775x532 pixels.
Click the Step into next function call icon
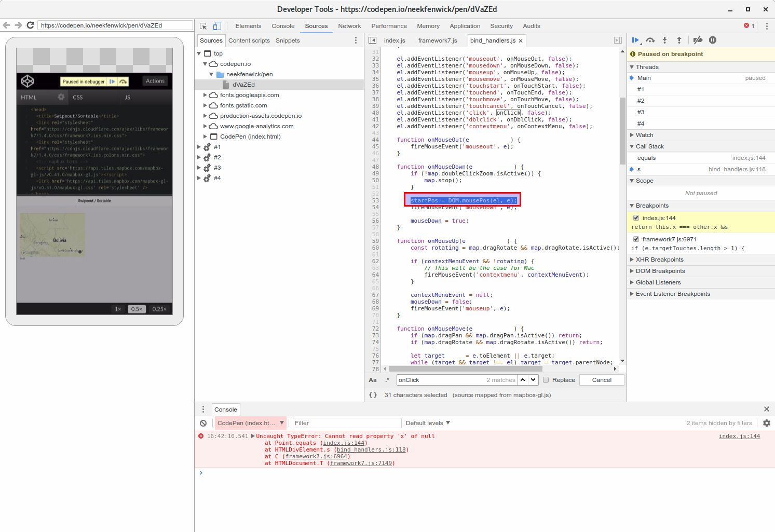click(664, 39)
